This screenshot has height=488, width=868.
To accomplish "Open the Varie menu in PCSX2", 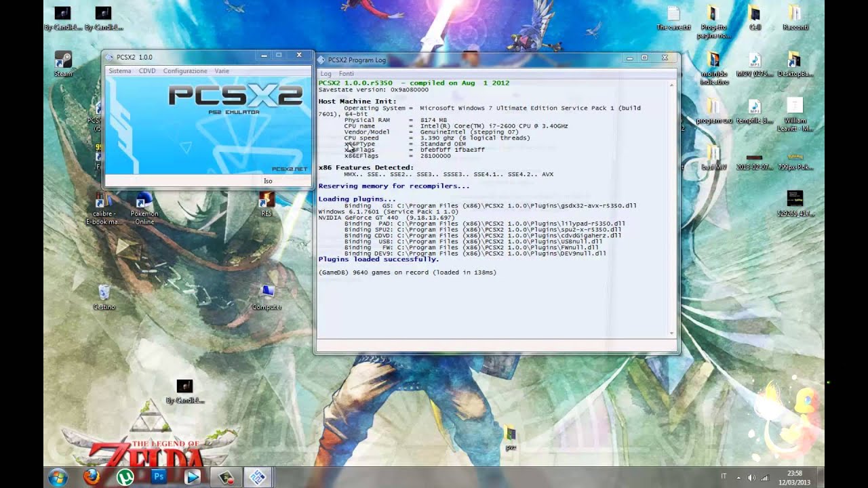I will [x=222, y=71].
